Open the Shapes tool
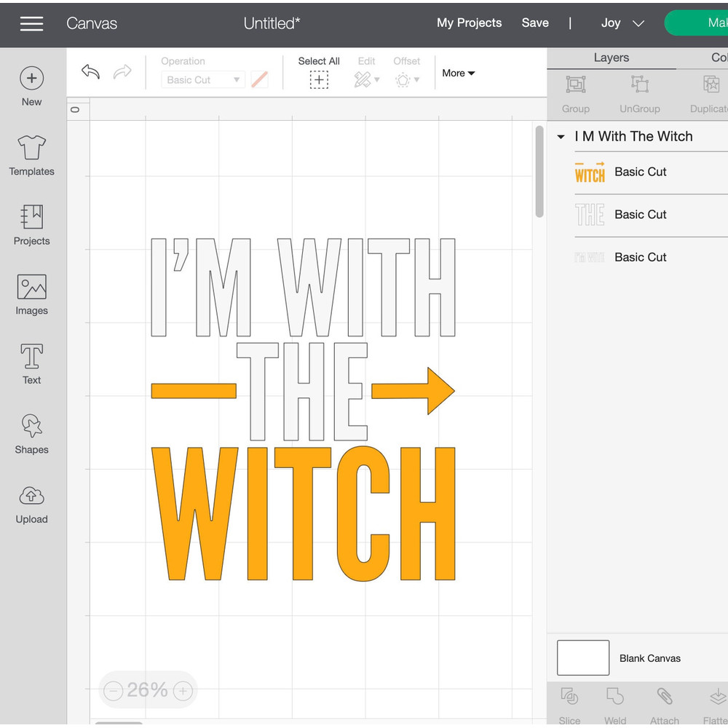This screenshot has height=728, width=728. pos(31,432)
